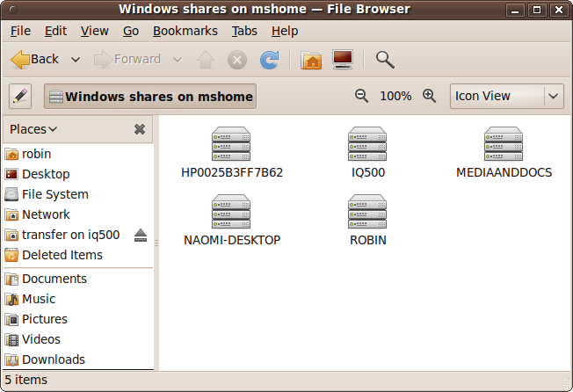Open the Icon View mode dropdown

(x=507, y=96)
